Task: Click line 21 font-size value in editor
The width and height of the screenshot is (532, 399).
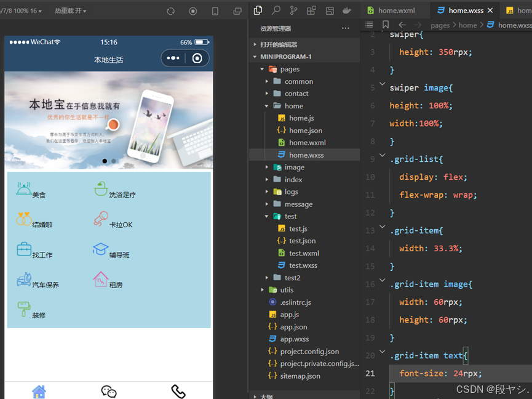Action: pyautogui.click(x=467, y=374)
